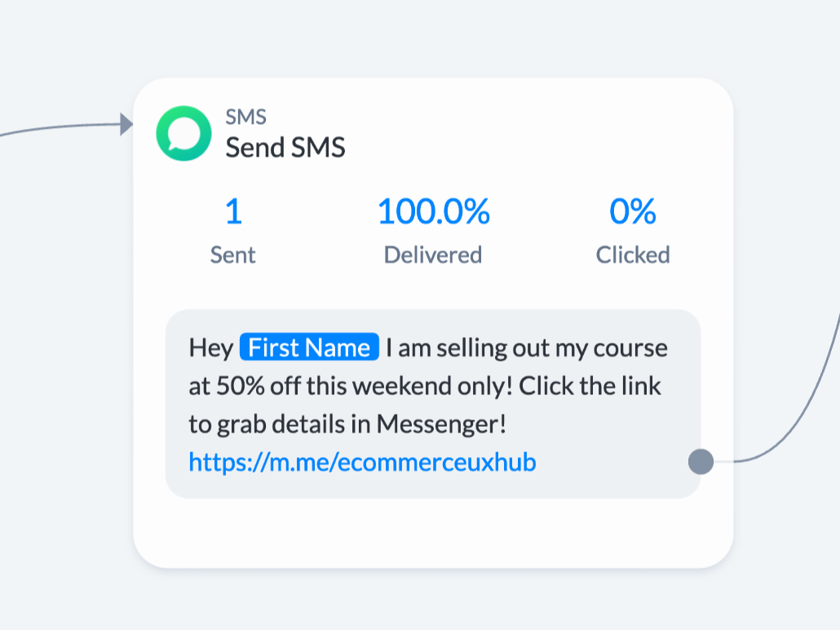Image resolution: width=840 pixels, height=630 pixels.
Task: Click the arrowhead entering the Send SMS card
Action: click(x=126, y=125)
